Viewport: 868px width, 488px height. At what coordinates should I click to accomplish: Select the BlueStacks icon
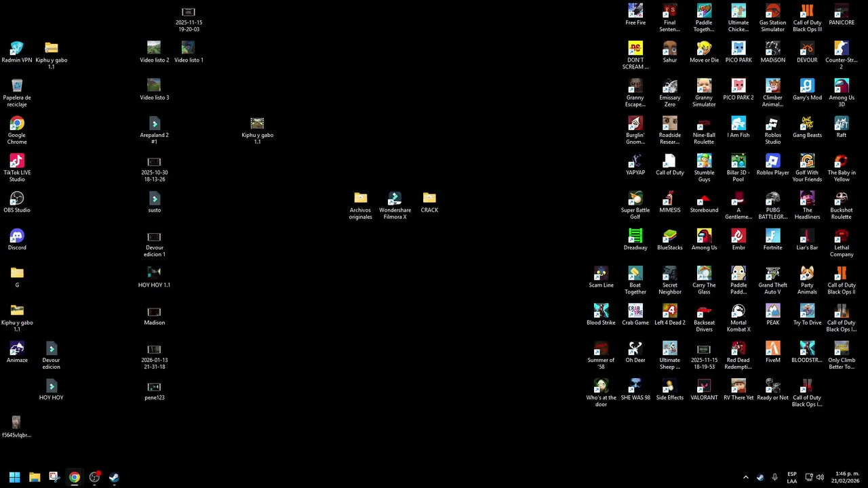click(670, 239)
